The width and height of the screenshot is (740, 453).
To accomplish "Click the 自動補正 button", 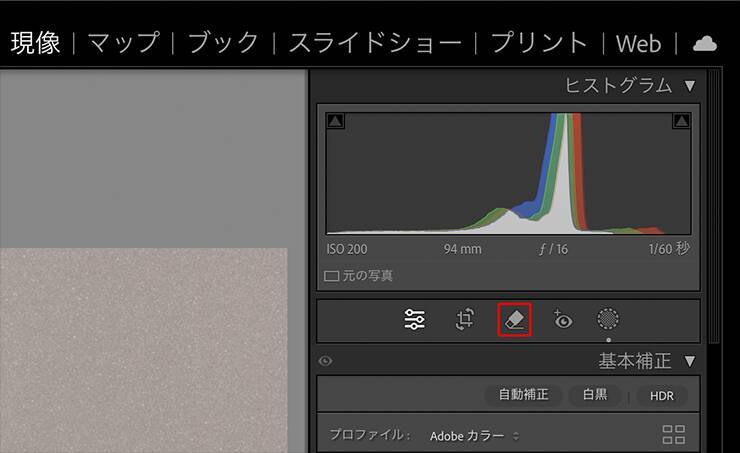I will tap(524, 395).
